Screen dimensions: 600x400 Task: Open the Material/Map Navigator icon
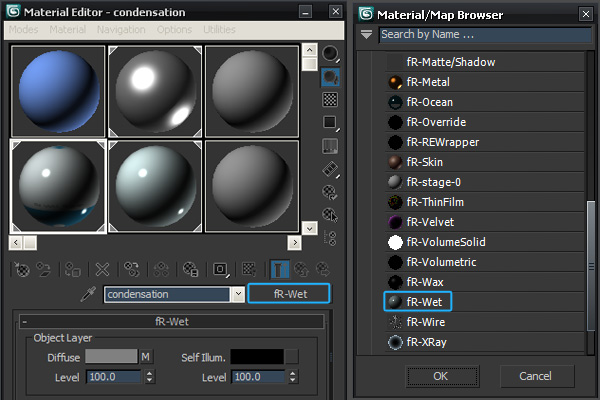pos(330,238)
